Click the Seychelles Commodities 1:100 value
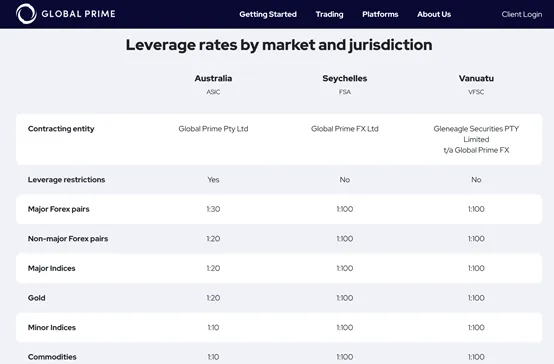This screenshot has height=364, width=554. (345, 357)
